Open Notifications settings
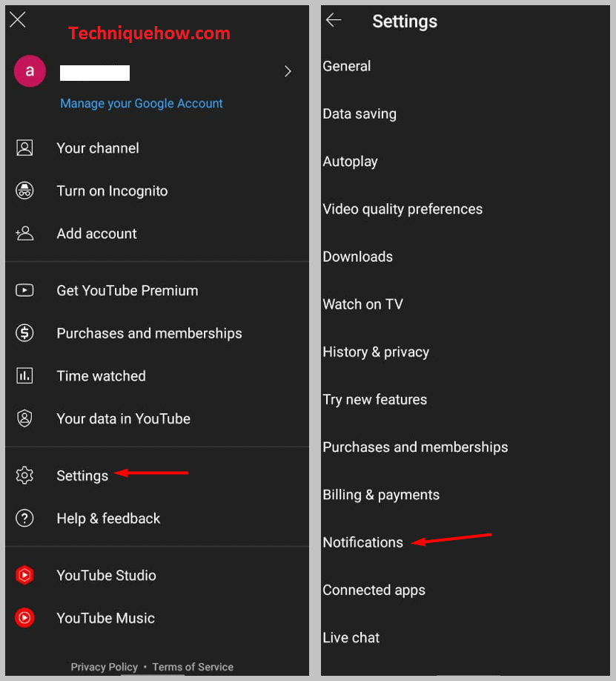 [x=362, y=542]
